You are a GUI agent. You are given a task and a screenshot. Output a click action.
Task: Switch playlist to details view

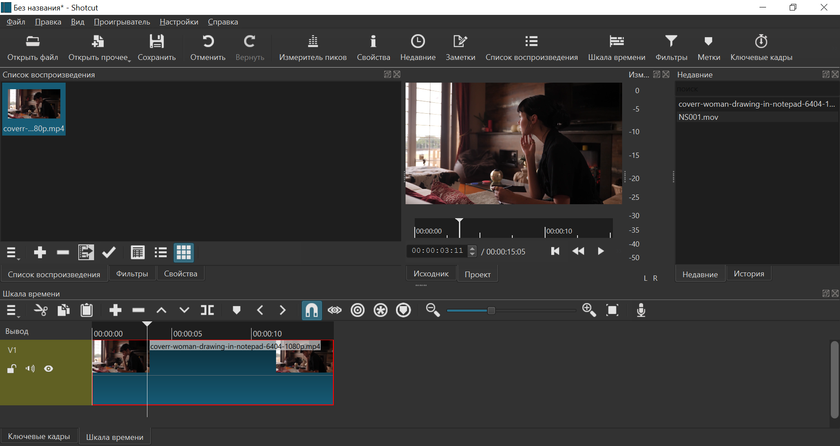[138, 252]
